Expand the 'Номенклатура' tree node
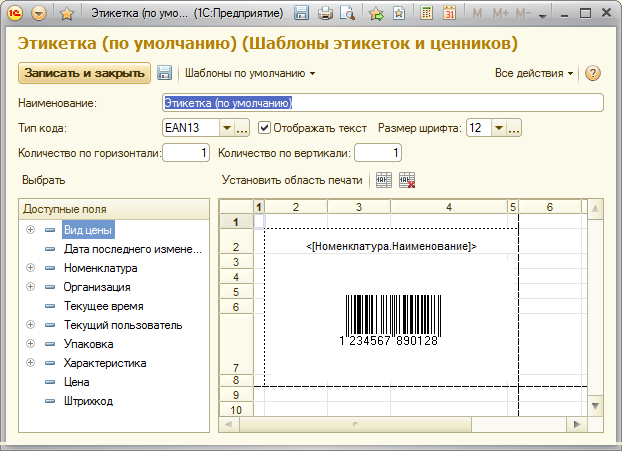This screenshot has height=451, width=622. click(30, 268)
